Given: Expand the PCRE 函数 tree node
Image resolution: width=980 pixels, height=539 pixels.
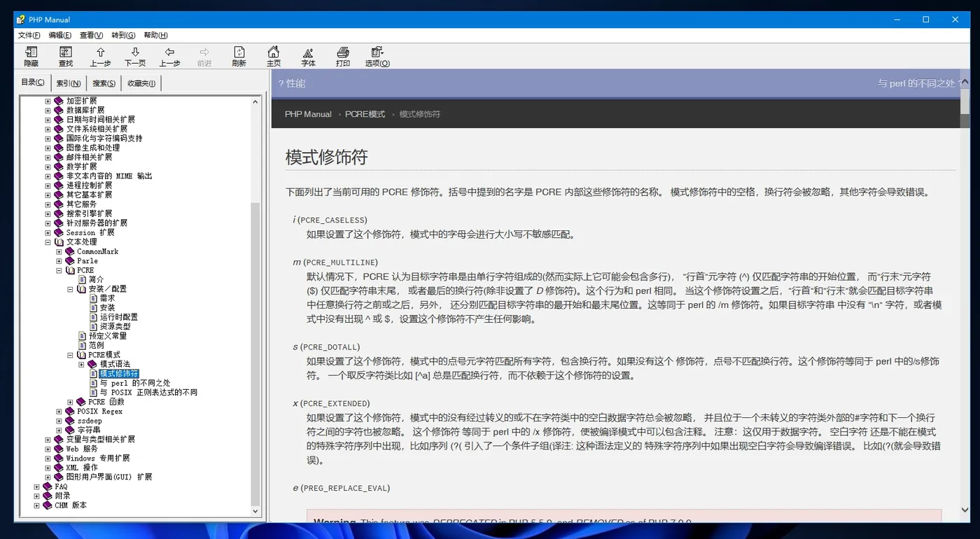Looking at the screenshot, I should click(x=71, y=402).
